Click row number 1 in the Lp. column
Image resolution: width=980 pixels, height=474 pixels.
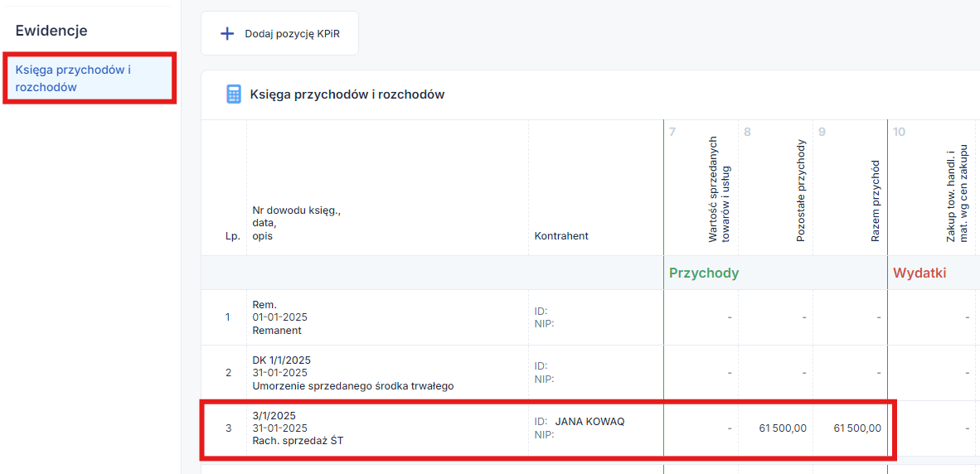point(227,317)
